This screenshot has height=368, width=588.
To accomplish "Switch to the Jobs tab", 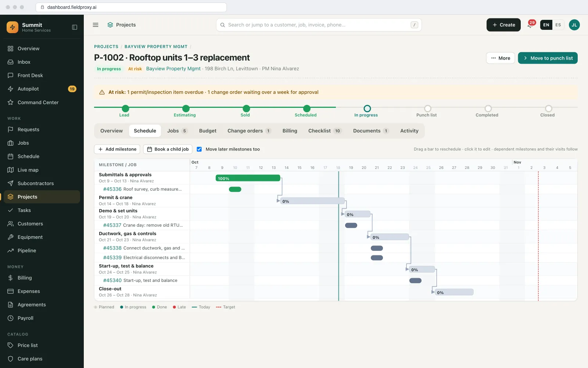I will point(177,131).
